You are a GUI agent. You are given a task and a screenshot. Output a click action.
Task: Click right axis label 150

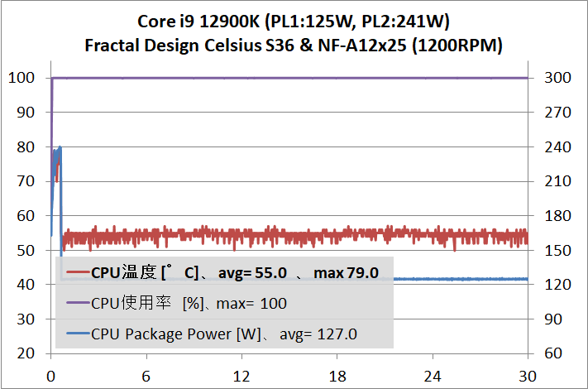coord(557,250)
